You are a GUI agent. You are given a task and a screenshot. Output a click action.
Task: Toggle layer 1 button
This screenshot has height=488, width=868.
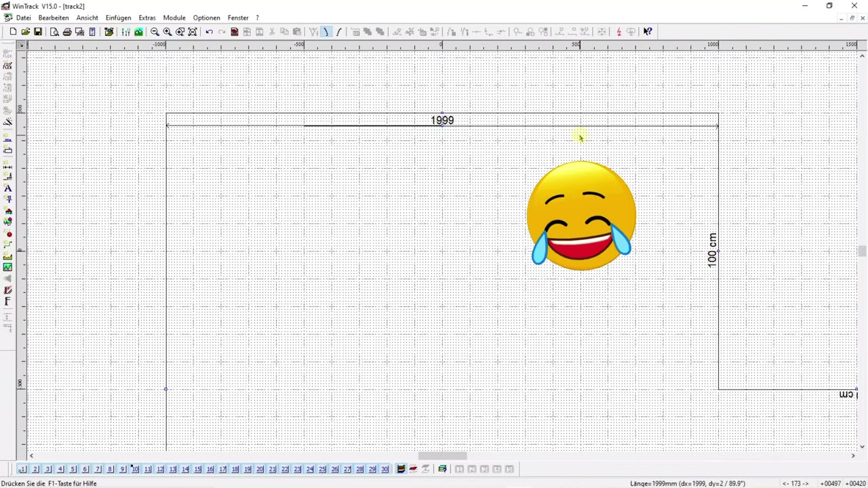22,469
